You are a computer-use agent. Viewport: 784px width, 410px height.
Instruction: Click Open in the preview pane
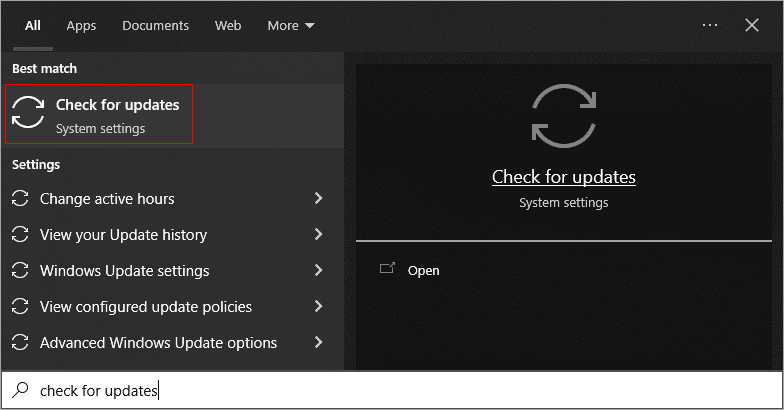[424, 270]
